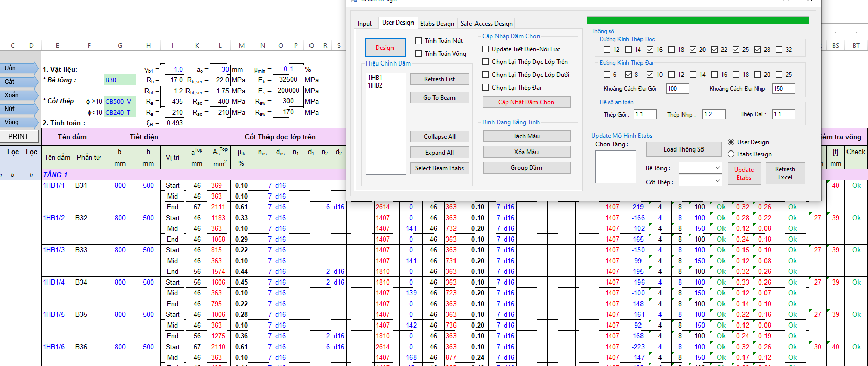
Task: Open the User Design tab
Action: [398, 23]
